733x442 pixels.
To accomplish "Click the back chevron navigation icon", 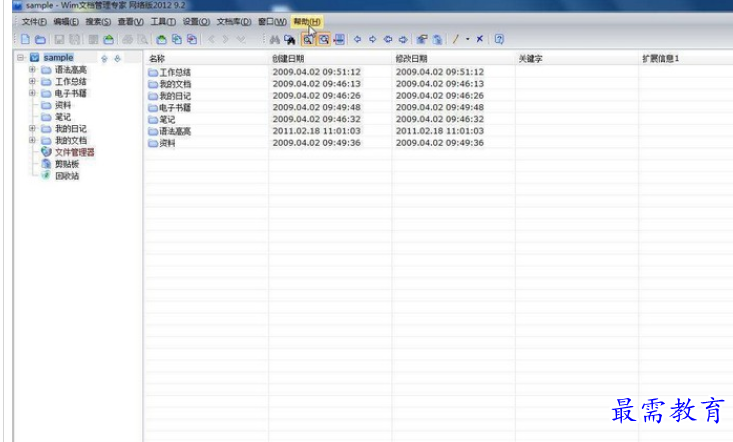I will [x=212, y=39].
